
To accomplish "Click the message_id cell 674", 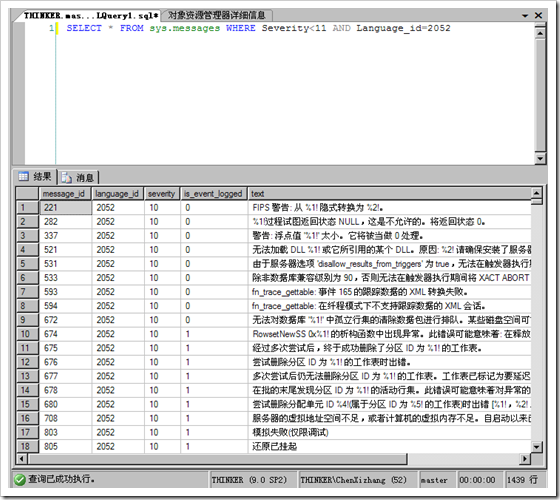I will pos(65,334).
